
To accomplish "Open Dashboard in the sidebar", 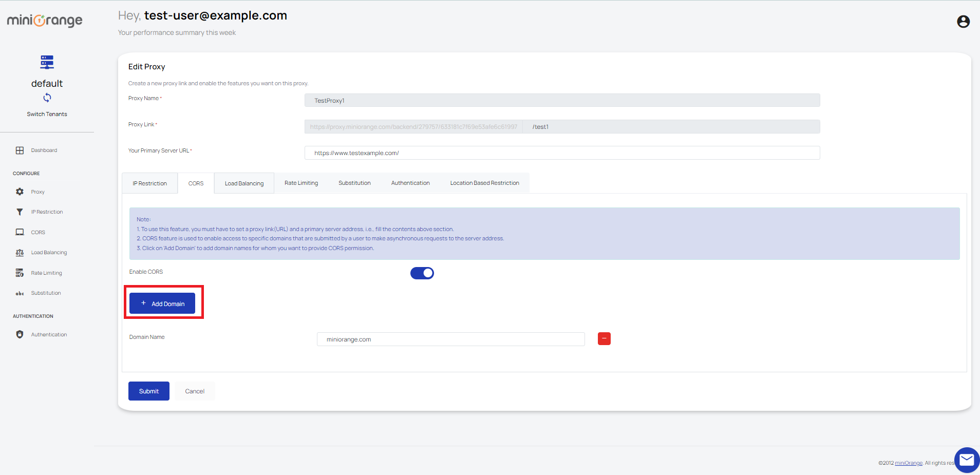I will click(44, 150).
